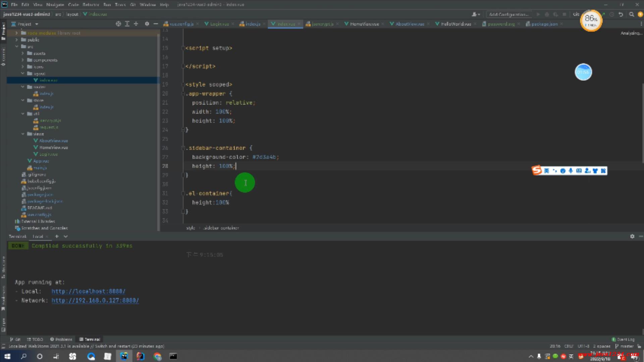Open the TODO tool window
Screen dimensions: 644x362
pyautogui.click(x=35, y=339)
